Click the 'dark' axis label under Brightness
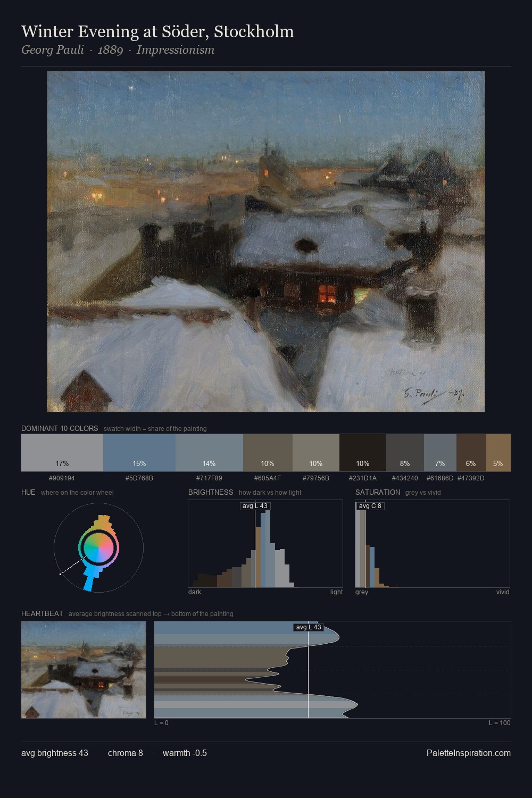532x798 pixels. click(x=195, y=592)
